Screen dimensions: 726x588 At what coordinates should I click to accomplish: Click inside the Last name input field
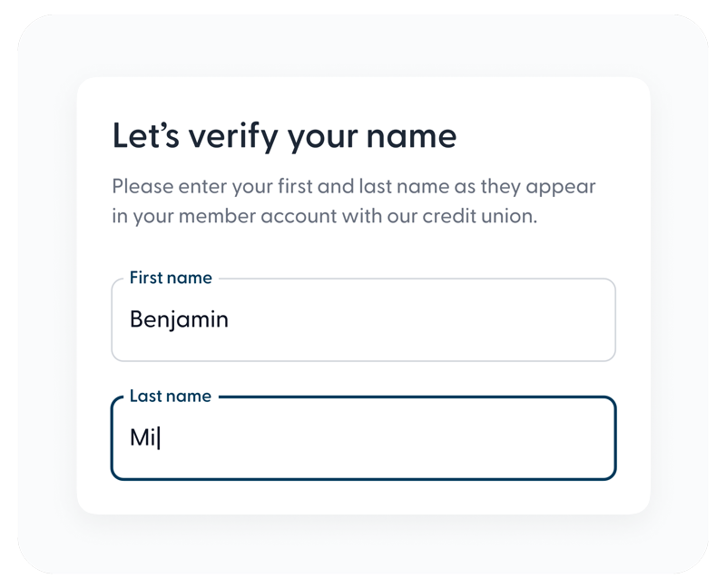tap(363, 437)
